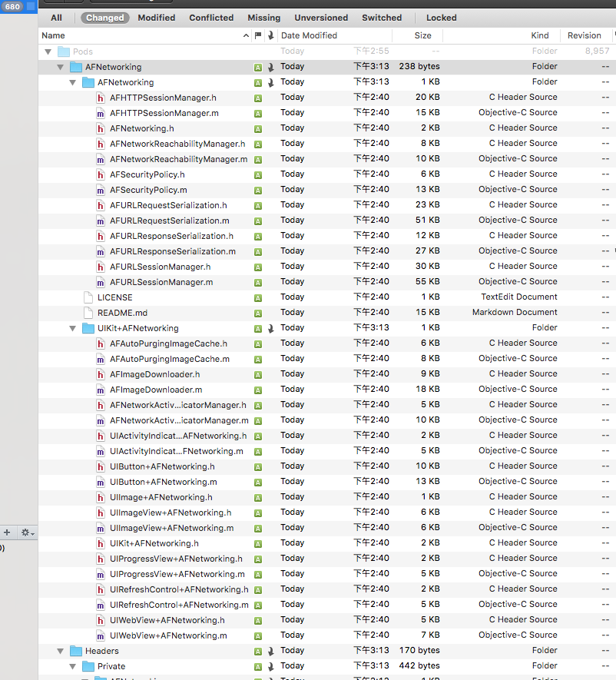Select the UIProgressView+AFNetworking.h file name

(176, 559)
